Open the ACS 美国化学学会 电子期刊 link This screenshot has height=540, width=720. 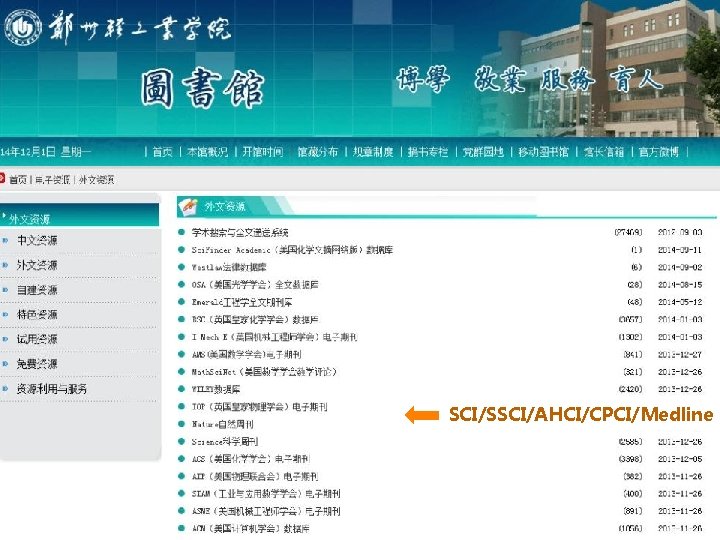(x=251, y=459)
